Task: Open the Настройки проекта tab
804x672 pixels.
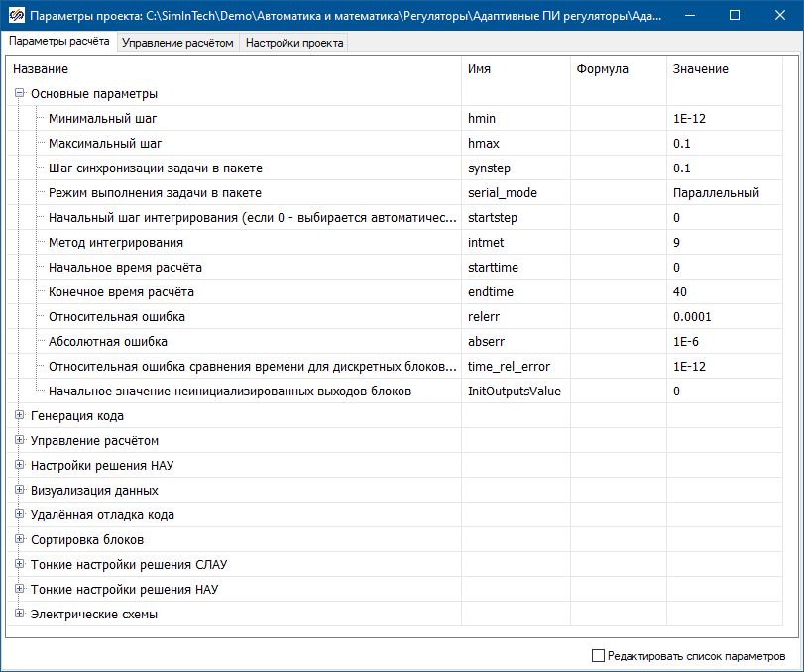Action: 294,43
